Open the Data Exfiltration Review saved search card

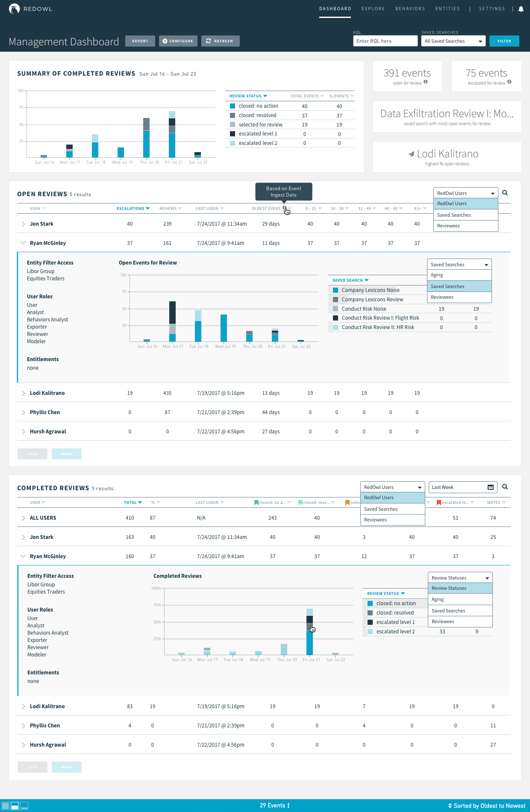pos(447,117)
